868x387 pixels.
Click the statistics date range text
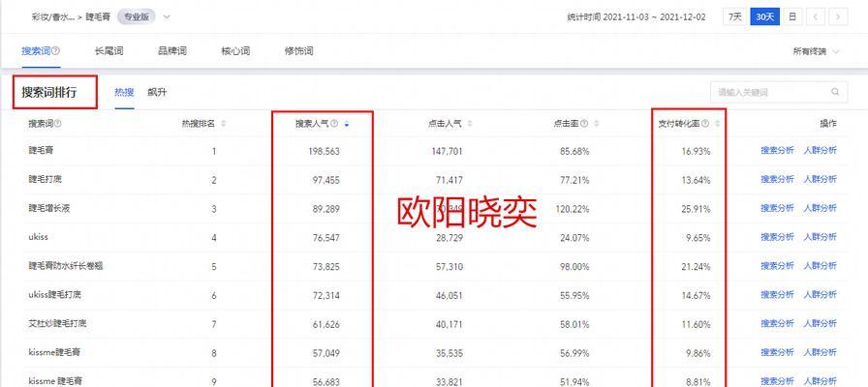coord(636,17)
